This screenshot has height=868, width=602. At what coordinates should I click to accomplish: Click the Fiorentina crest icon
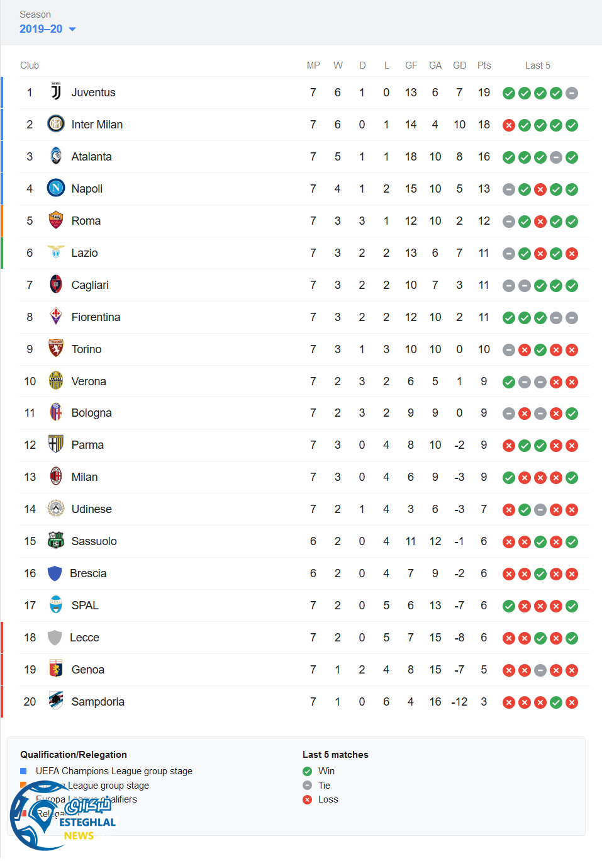click(x=56, y=317)
